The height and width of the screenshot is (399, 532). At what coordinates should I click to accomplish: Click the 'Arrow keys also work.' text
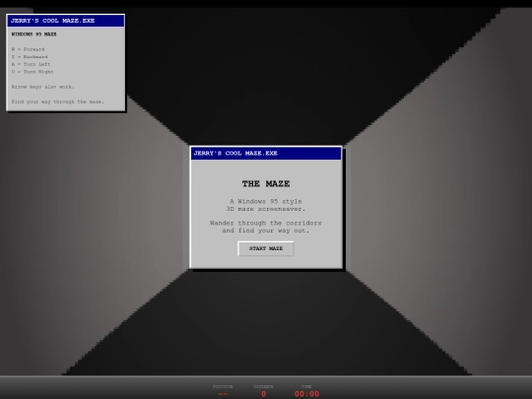coord(42,87)
